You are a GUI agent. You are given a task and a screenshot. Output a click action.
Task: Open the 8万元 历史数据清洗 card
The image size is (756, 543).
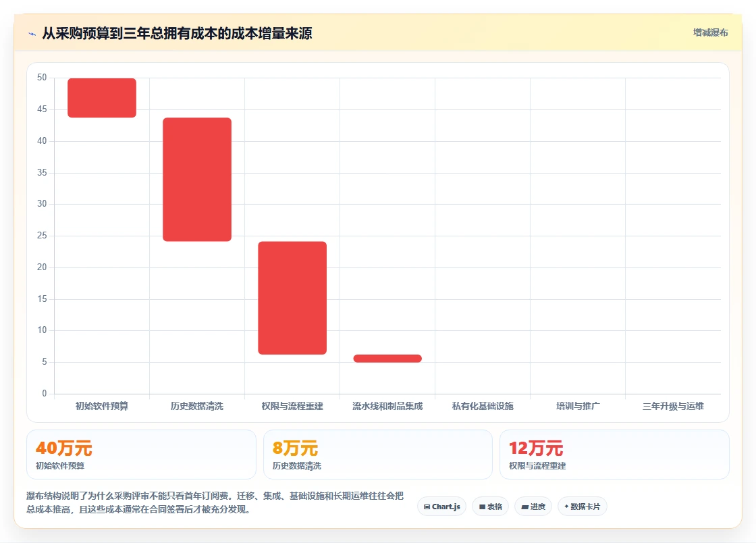[378, 455]
